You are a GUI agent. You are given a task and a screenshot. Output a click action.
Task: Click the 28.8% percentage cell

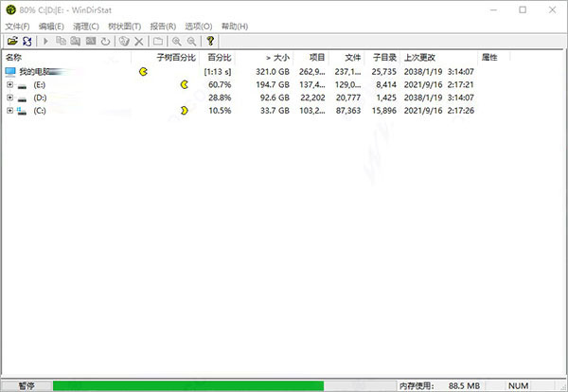pos(220,98)
